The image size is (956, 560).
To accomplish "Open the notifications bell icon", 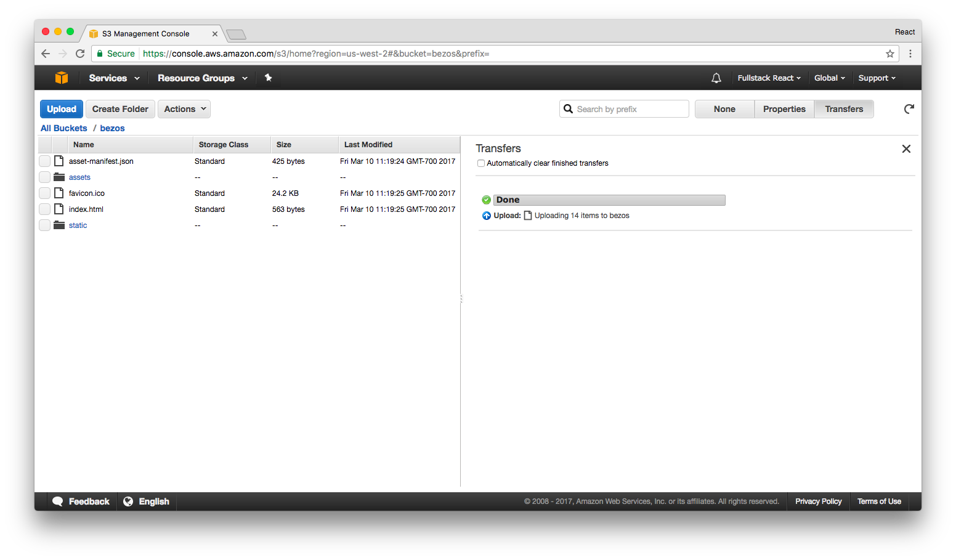I will (x=716, y=78).
